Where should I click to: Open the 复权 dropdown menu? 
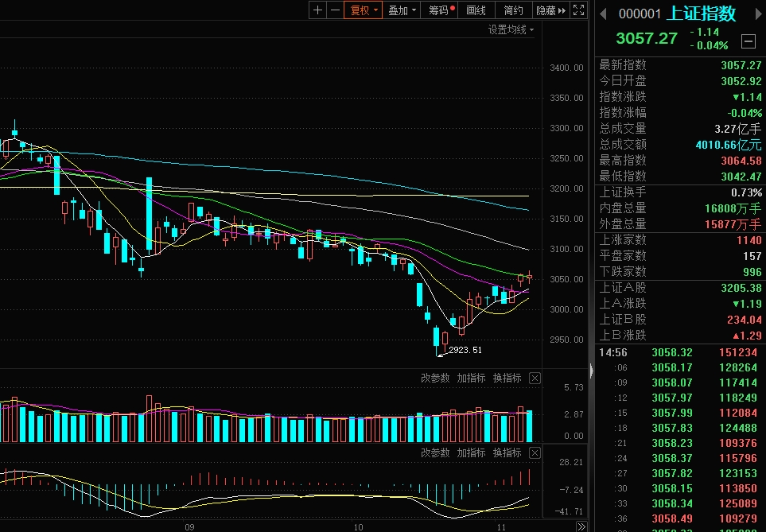coord(362,10)
